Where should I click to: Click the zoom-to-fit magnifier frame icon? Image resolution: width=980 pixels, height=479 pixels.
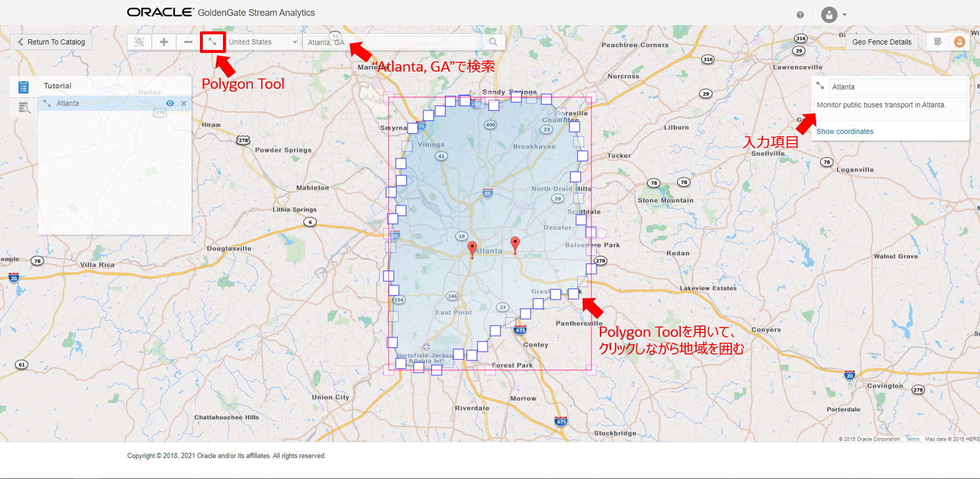[140, 42]
